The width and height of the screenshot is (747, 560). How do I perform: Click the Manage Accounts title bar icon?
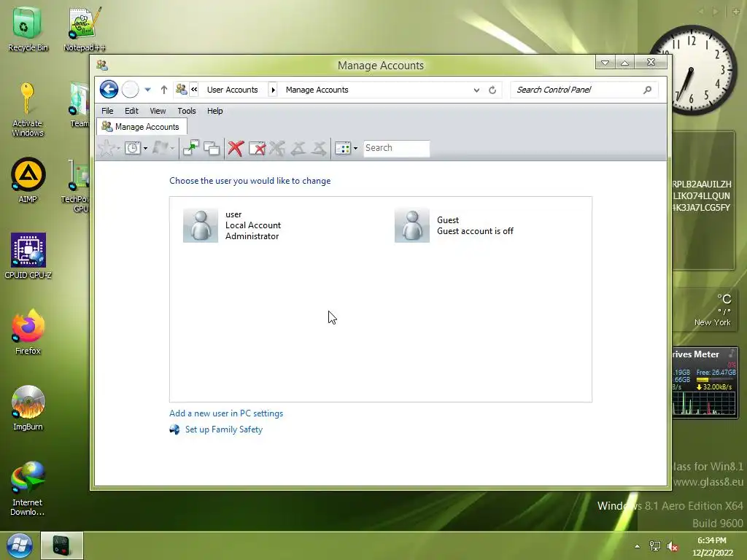pyautogui.click(x=102, y=65)
